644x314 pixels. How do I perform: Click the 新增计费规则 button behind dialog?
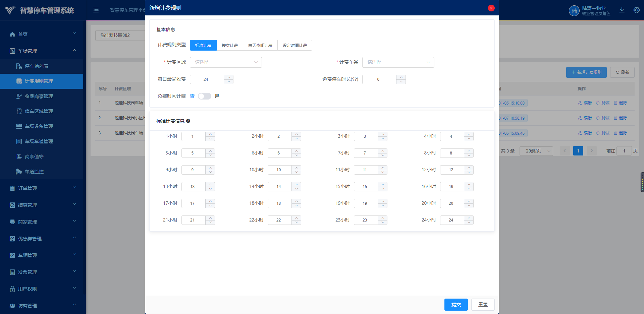[x=586, y=72]
